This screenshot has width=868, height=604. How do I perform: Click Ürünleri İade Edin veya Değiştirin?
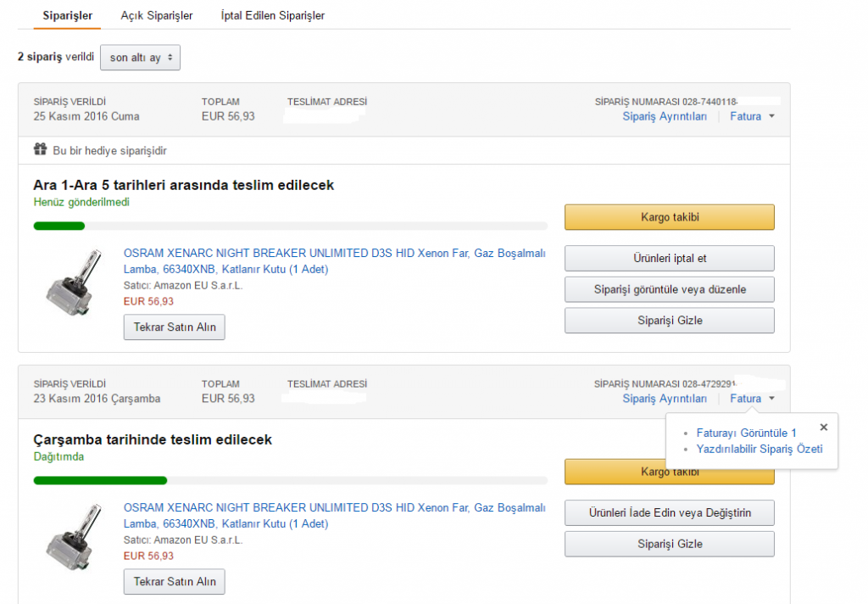[670, 512]
